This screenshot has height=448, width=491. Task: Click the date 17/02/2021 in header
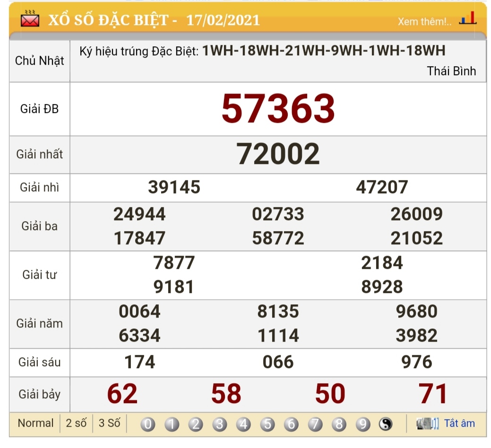pyautogui.click(x=223, y=20)
